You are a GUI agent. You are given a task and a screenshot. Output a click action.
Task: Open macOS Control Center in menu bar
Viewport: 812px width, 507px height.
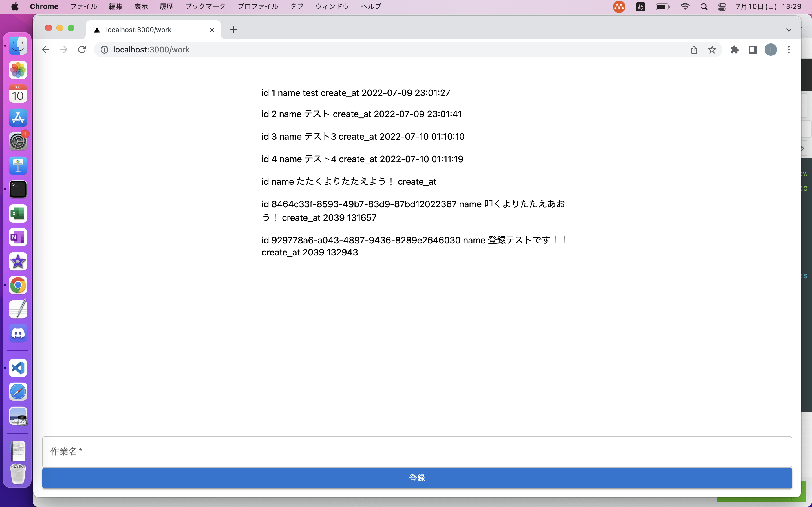[722, 6]
